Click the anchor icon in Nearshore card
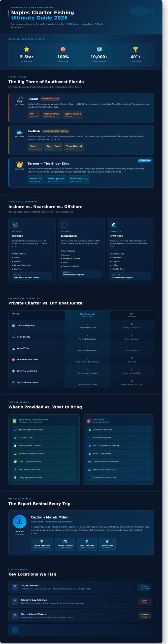 point(64,225)
